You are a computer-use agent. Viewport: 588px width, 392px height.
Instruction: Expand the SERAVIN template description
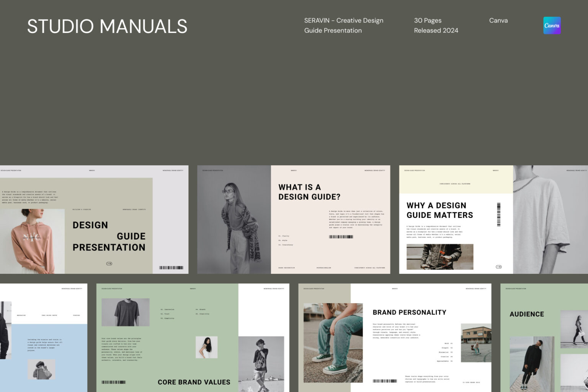pyautogui.click(x=343, y=25)
